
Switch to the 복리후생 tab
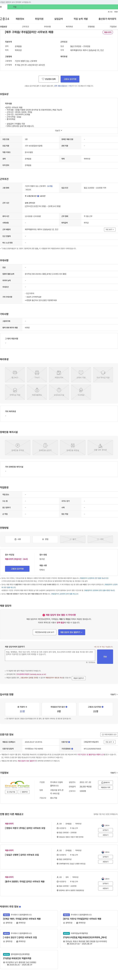(x=69, y=27)
